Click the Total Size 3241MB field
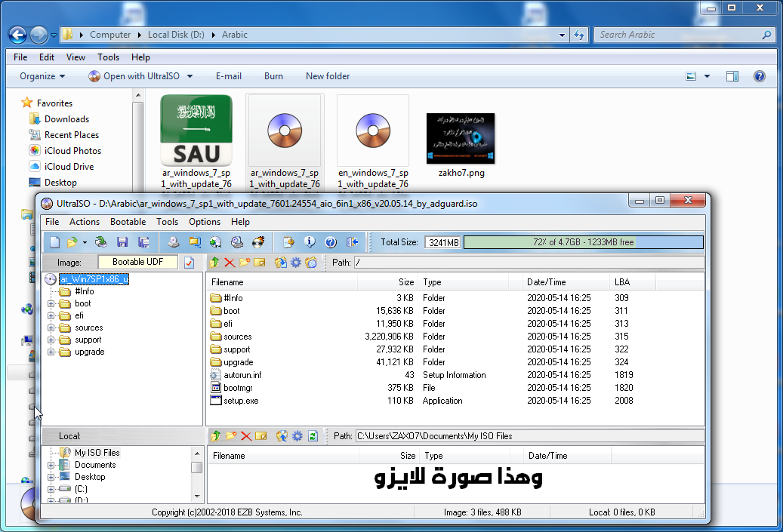 (x=442, y=242)
